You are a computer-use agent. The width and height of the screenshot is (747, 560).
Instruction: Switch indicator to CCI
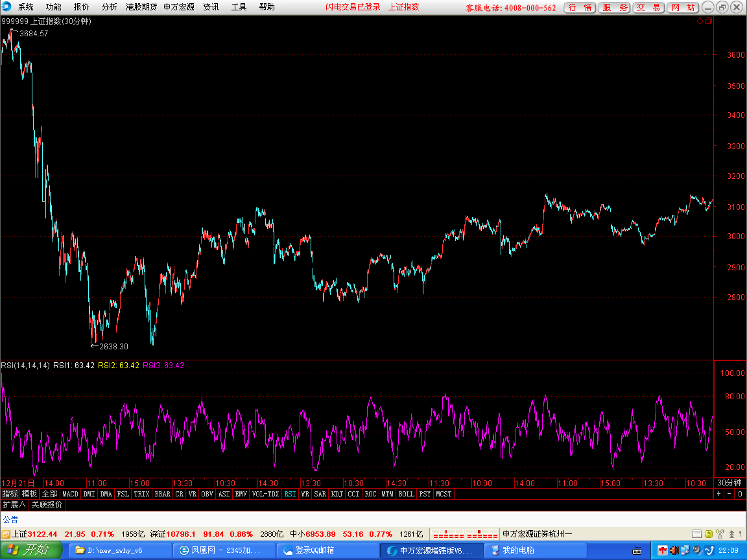pyautogui.click(x=353, y=494)
